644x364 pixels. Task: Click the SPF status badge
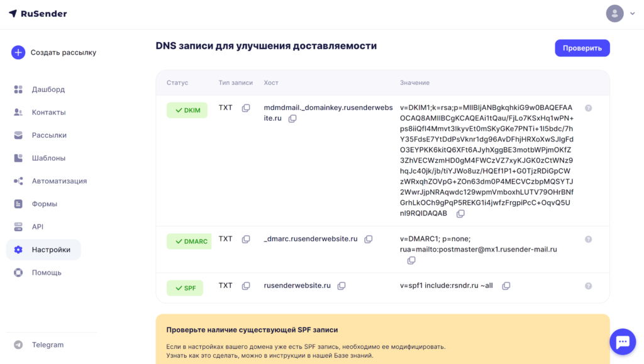[185, 288]
